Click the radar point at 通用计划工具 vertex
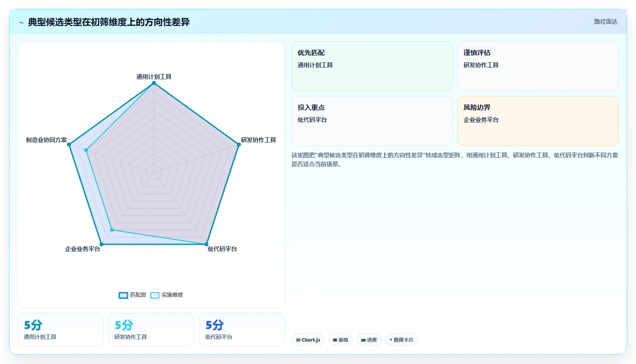Image resolution: width=636 pixels, height=364 pixels. (154, 83)
